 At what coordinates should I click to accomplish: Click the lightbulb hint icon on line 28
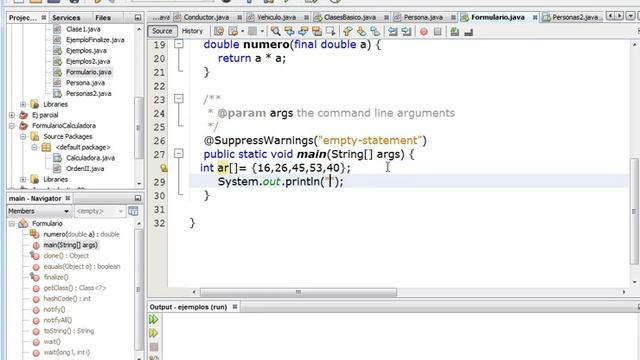coord(164,168)
